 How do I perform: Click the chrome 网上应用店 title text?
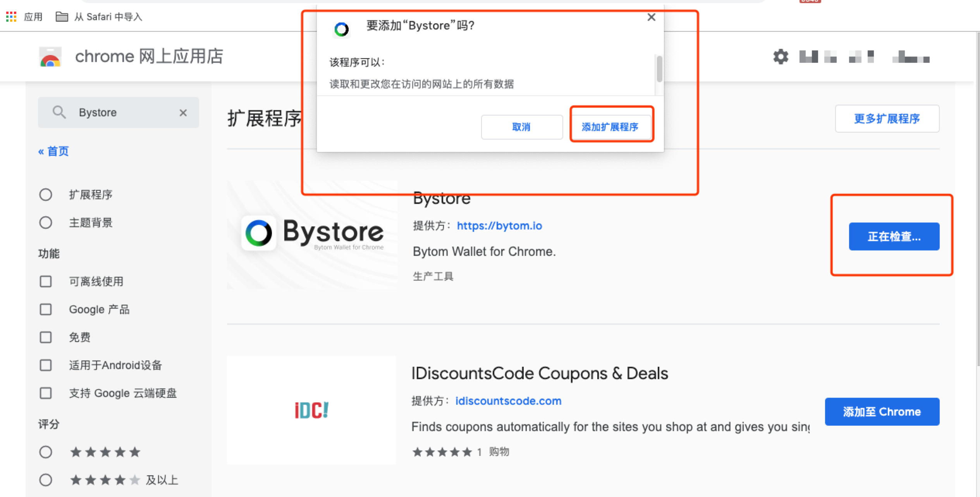pos(149,57)
